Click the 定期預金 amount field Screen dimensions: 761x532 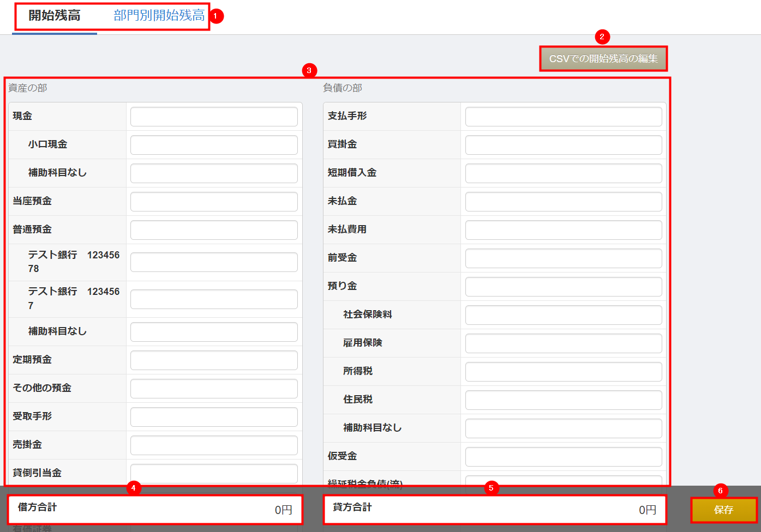coord(214,360)
